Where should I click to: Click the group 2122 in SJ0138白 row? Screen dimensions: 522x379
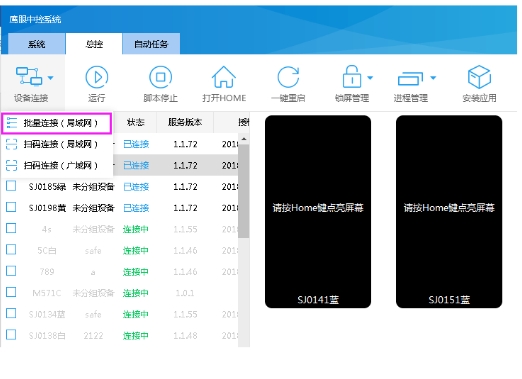tap(93, 336)
